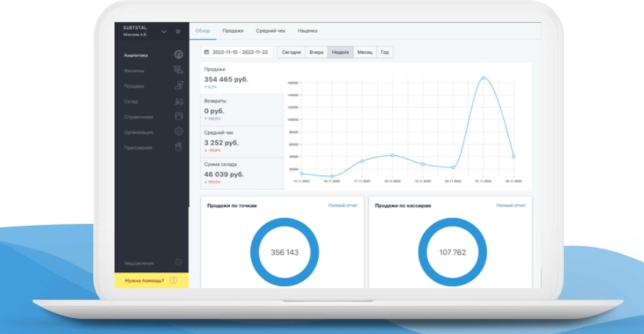Click the Склад sidebar label
644x334 pixels.
coord(131,101)
